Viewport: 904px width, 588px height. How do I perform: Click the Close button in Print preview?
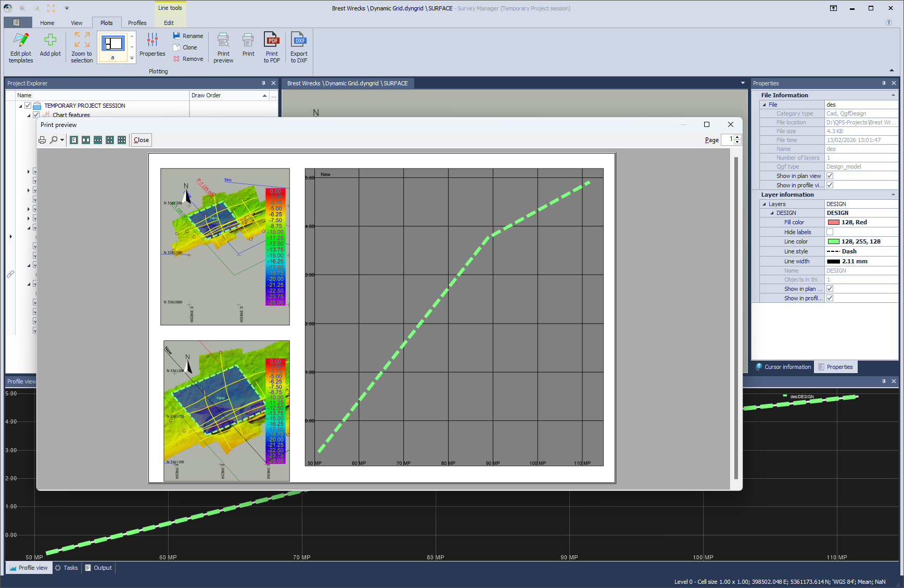pyautogui.click(x=141, y=140)
